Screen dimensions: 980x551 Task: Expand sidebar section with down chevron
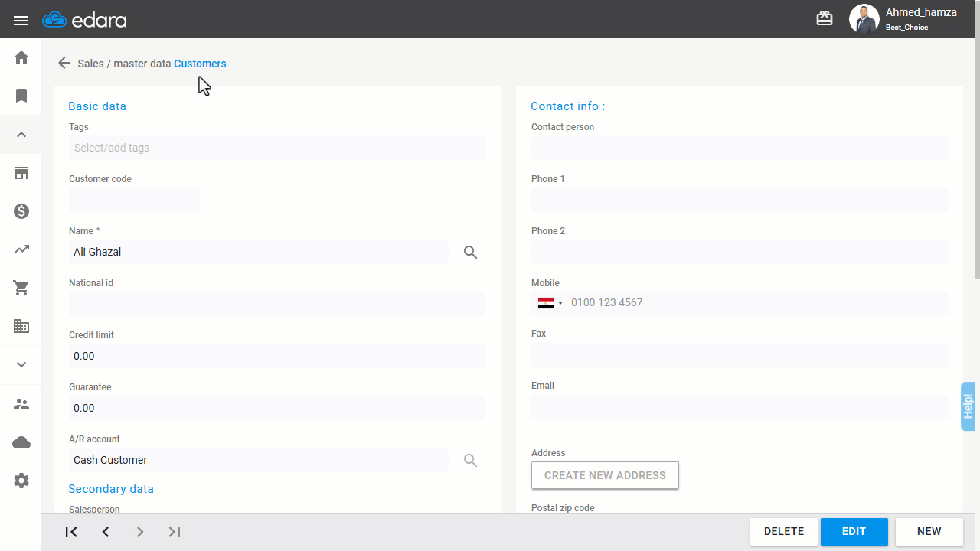tap(21, 364)
